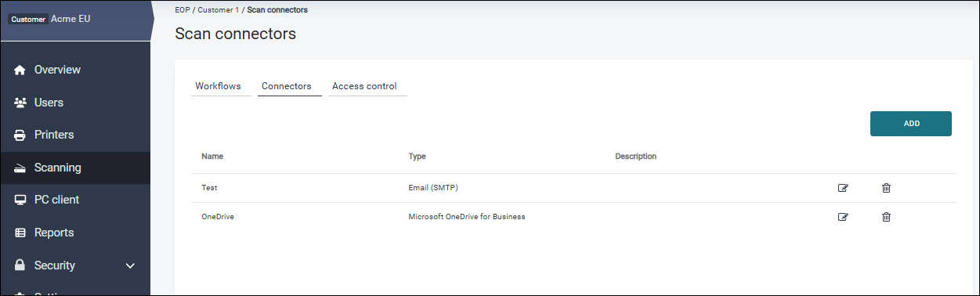Viewport: 980px width, 296px height.
Task: Sort by the Name column header
Action: click(212, 157)
